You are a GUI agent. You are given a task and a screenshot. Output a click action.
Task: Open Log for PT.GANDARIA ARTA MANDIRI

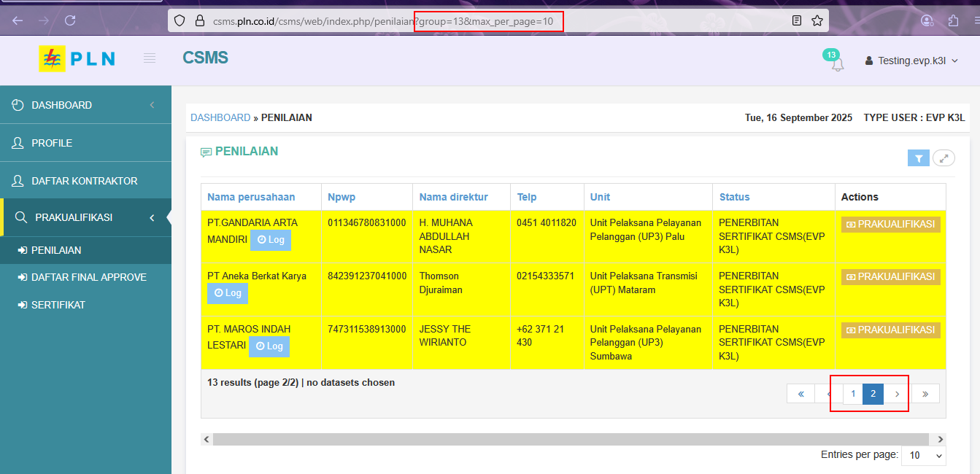[x=271, y=240]
